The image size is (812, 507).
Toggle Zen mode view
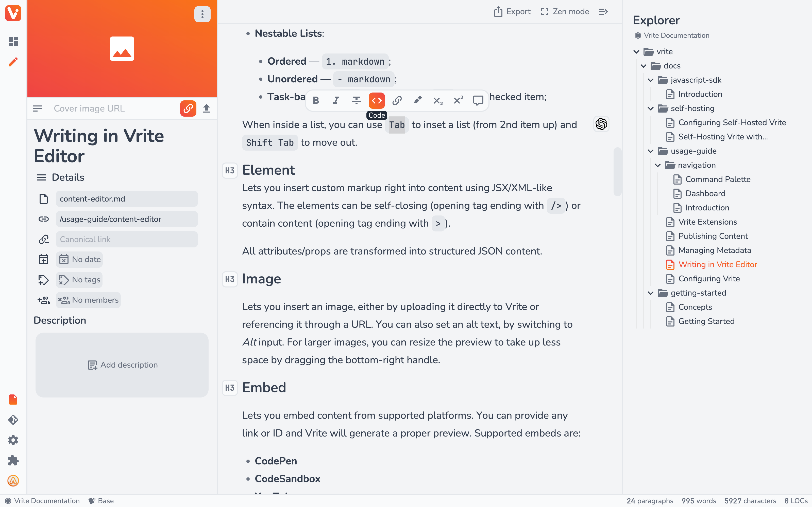564,11
